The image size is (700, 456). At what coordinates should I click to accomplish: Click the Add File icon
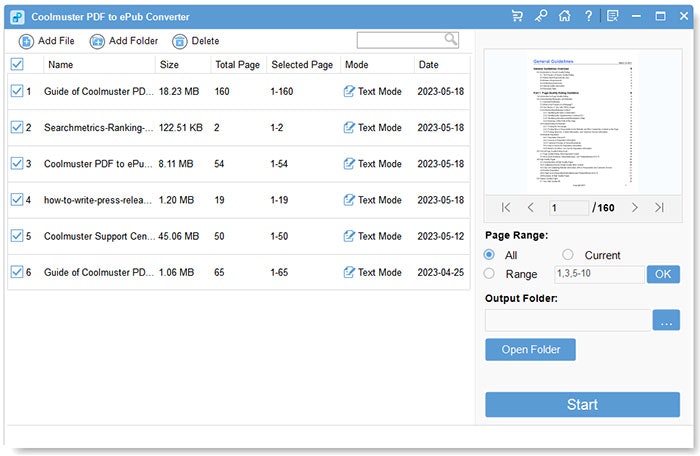point(26,42)
